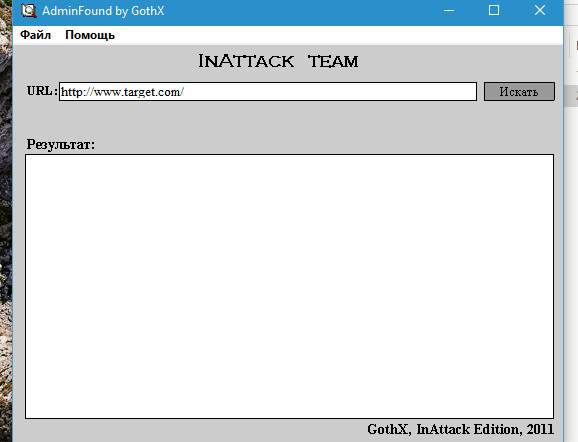The height and width of the screenshot is (442, 578).
Task: Maximize the AdminFound window
Action: point(494,11)
